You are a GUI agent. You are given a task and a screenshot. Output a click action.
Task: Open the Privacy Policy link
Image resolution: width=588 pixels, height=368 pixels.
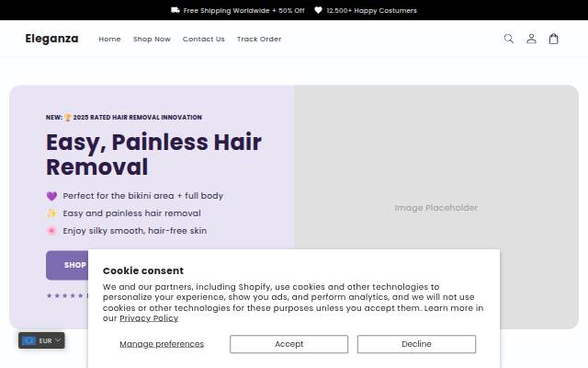[x=149, y=318]
